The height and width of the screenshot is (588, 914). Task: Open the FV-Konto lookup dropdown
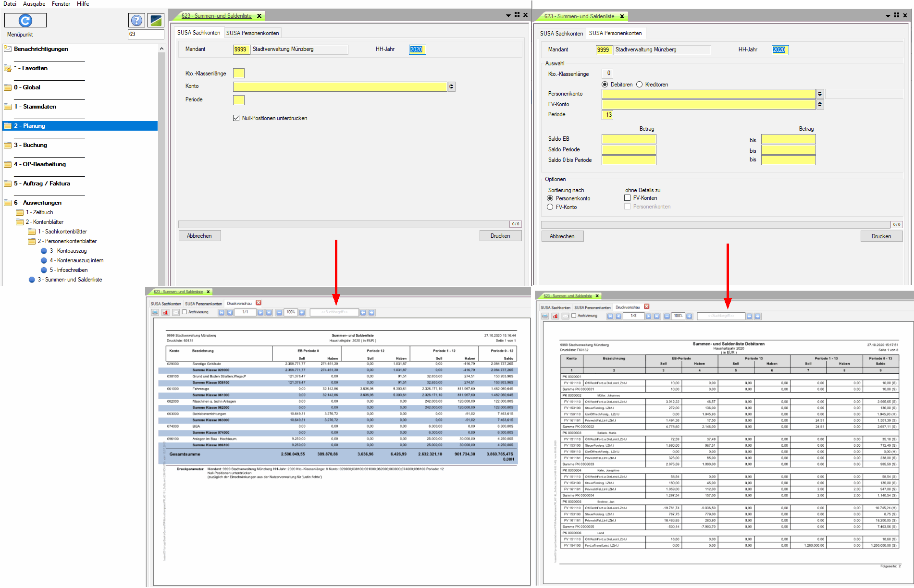pyautogui.click(x=820, y=105)
